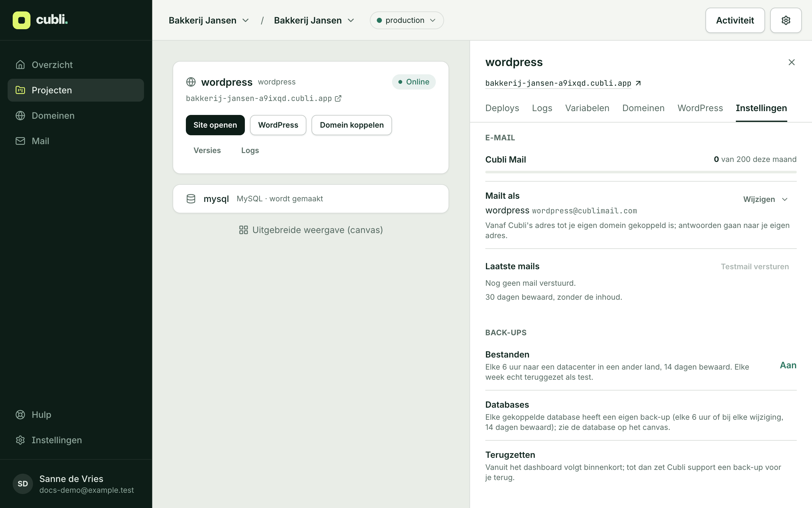
Task: Click the gear settings icon in the header
Action: (786, 20)
